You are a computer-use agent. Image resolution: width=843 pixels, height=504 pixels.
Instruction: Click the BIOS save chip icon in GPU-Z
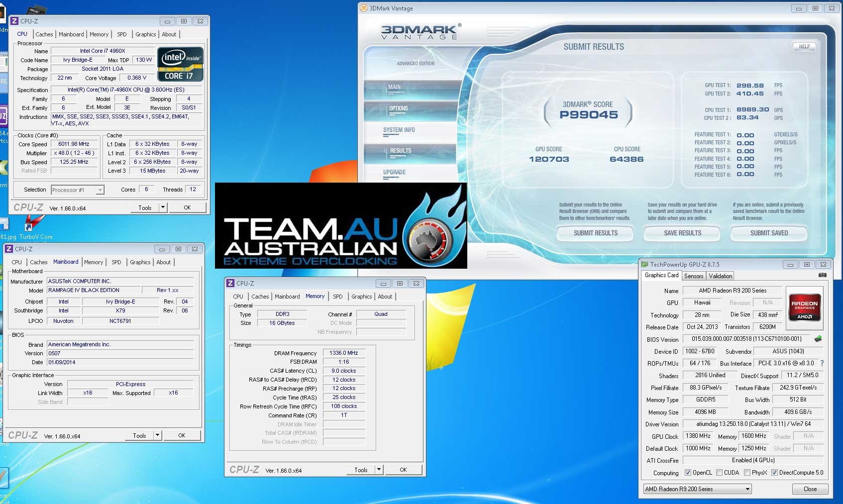818,339
